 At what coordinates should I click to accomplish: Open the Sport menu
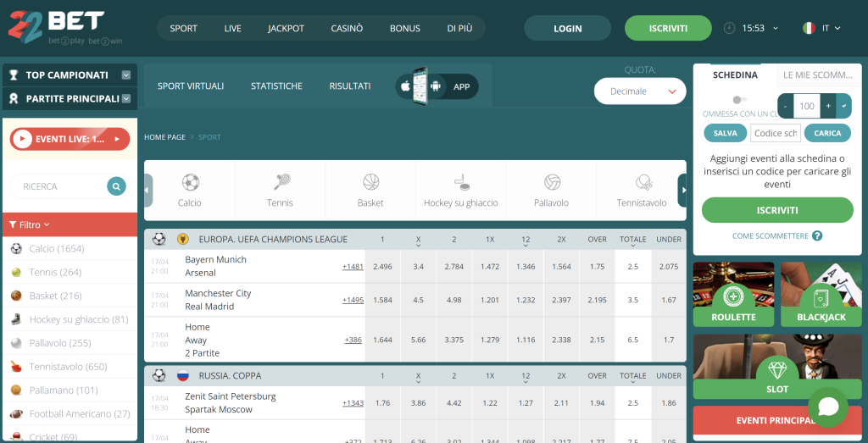[x=184, y=28]
